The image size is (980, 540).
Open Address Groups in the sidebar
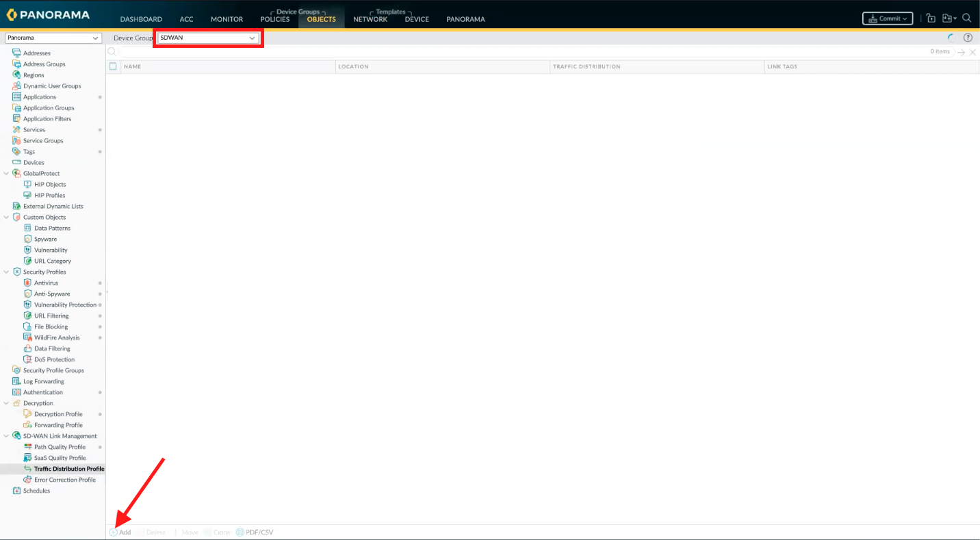click(44, 64)
